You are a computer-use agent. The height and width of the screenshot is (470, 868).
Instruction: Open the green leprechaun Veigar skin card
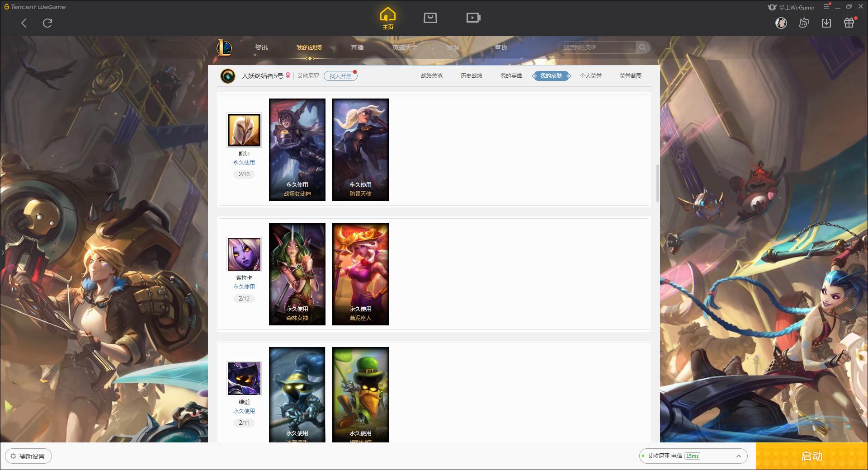[x=360, y=395]
